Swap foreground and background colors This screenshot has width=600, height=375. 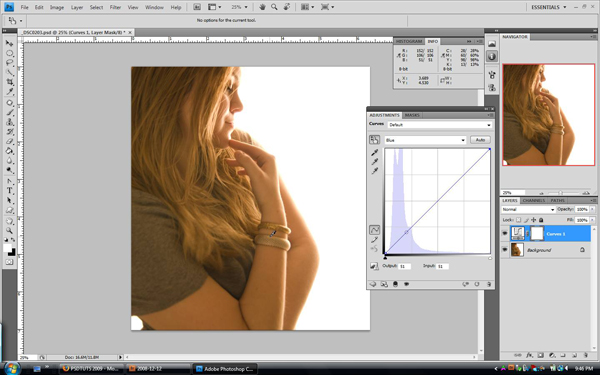tap(13, 240)
